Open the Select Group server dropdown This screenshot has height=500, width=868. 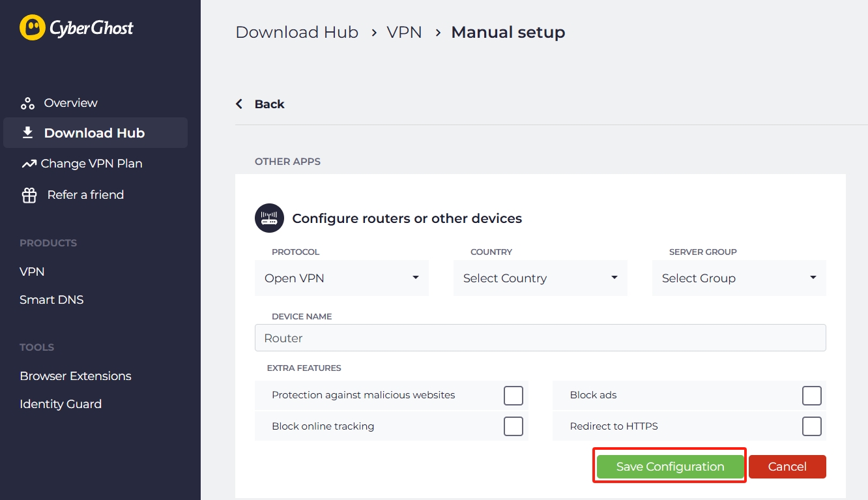[x=739, y=278]
